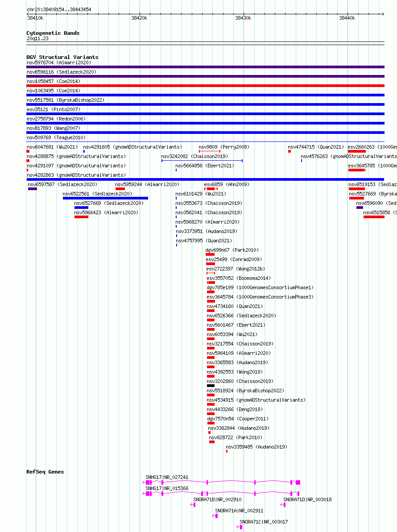Click the SNORA71A|NR_002911 gene label

click(x=239, y=511)
